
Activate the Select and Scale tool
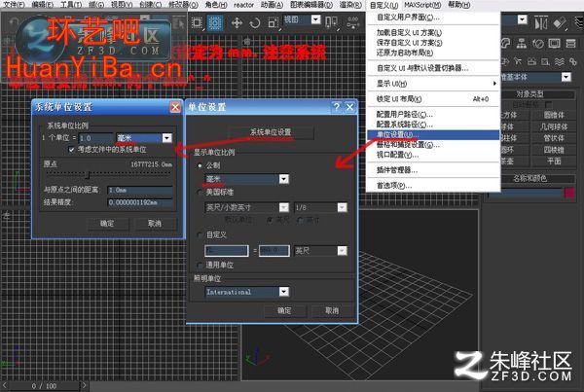pyautogui.click(x=273, y=23)
